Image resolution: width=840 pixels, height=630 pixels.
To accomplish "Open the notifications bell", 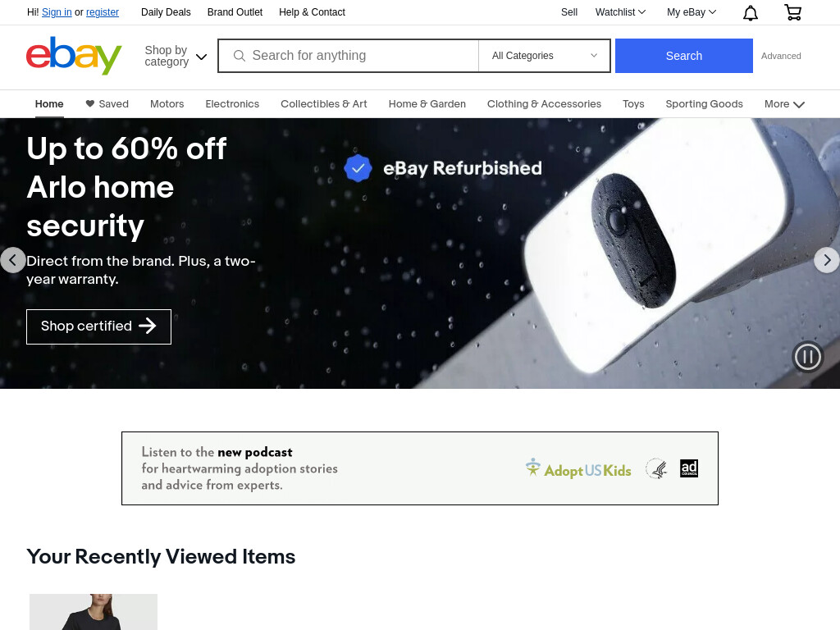I will pos(750,13).
